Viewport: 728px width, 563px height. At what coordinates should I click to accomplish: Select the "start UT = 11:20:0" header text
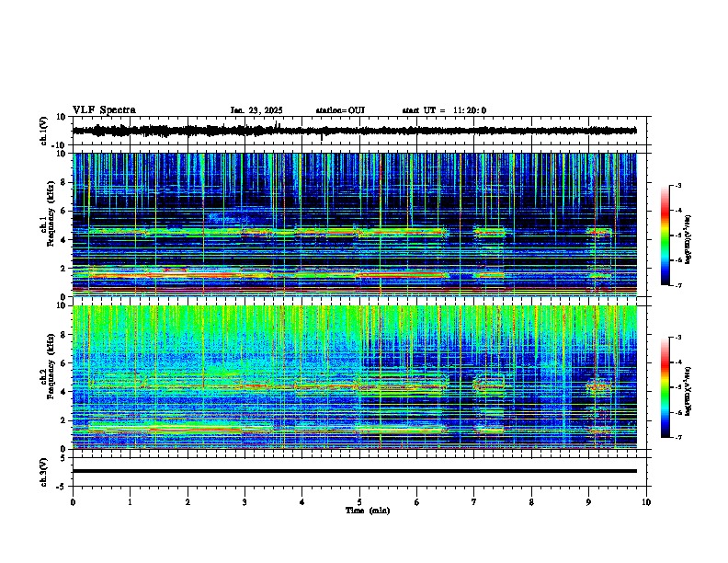[444, 110]
